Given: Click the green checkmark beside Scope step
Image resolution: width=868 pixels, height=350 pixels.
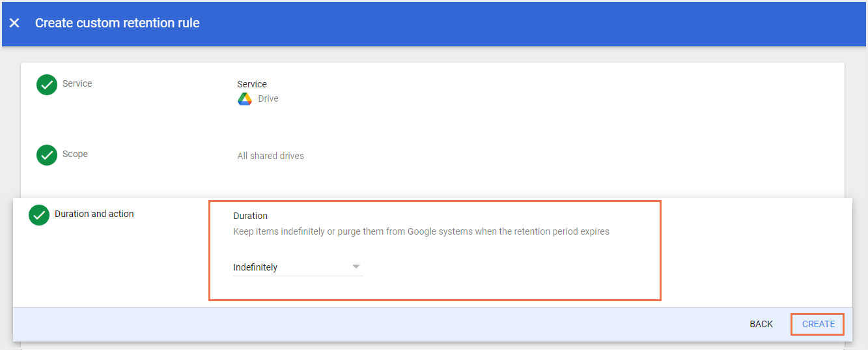Looking at the screenshot, I should tap(47, 154).
